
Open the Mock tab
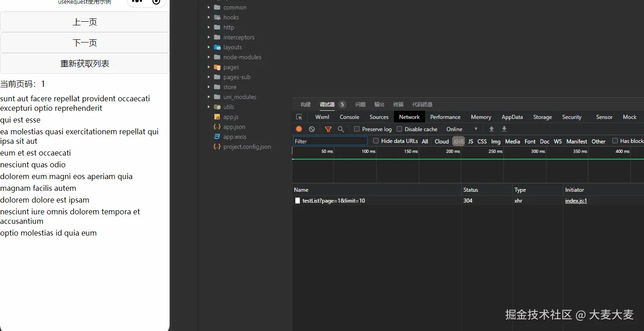(630, 117)
